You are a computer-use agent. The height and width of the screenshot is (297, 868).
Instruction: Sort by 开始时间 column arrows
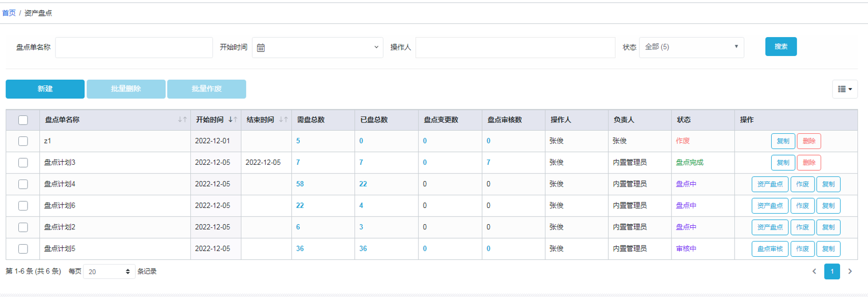(x=233, y=120)
